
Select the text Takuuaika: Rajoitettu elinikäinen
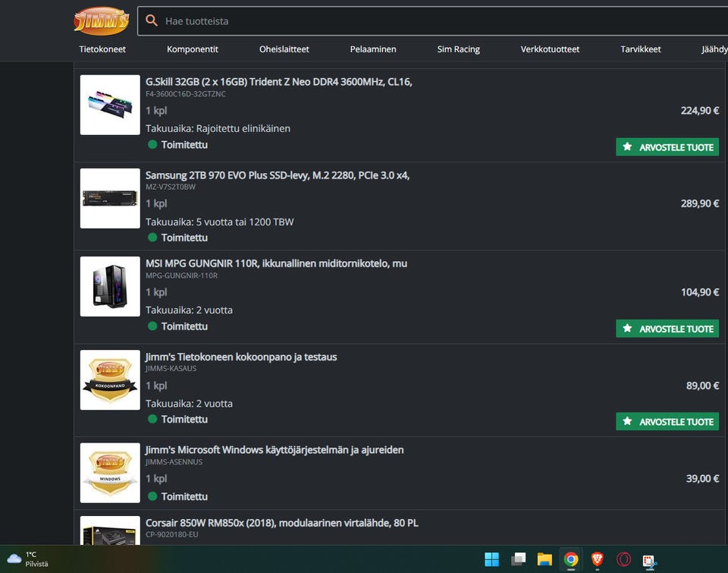pos(218,129)
